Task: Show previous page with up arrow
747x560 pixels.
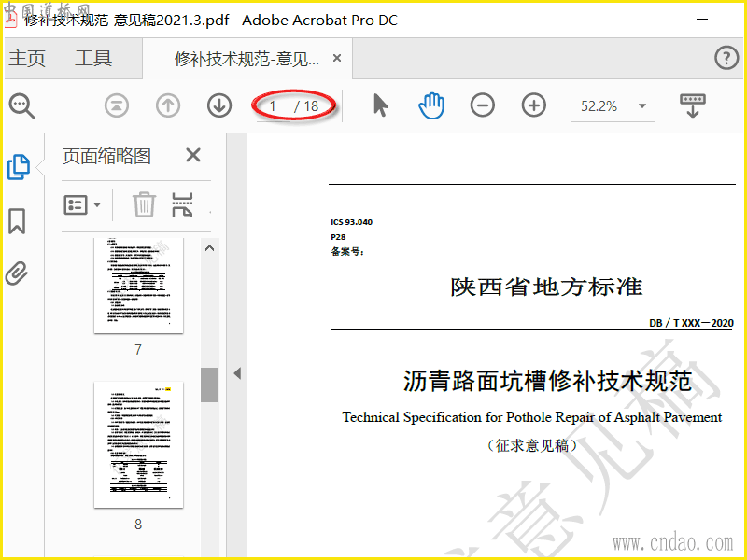Action: [x=168, y=105]
